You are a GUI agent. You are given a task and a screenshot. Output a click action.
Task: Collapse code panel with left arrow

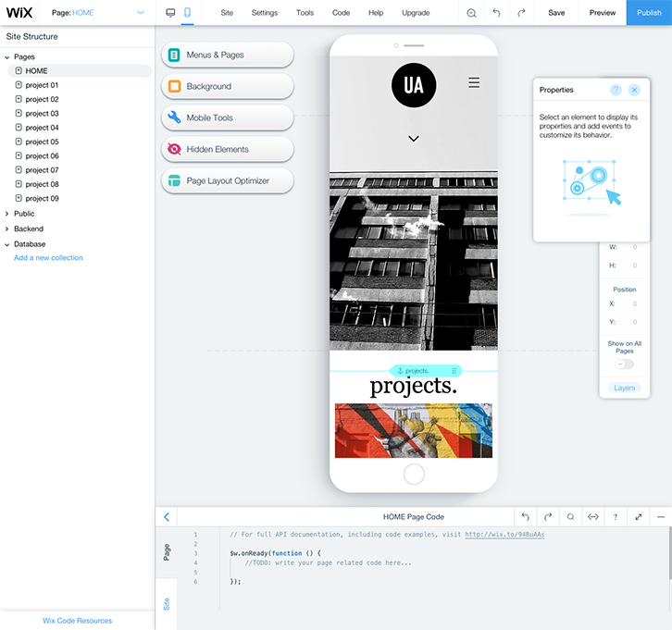167,516
